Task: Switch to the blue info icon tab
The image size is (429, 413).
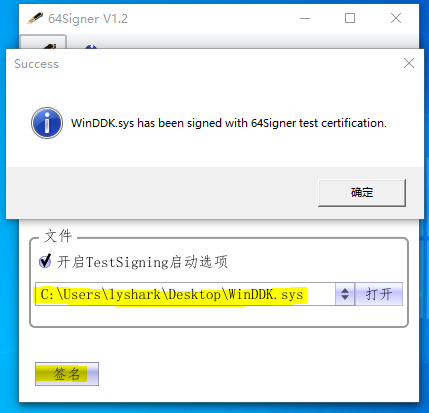Action: point(91,46)
